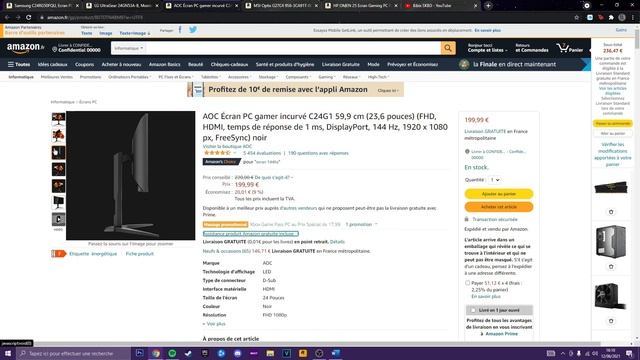Reload the page in the browser

(29, 18)
